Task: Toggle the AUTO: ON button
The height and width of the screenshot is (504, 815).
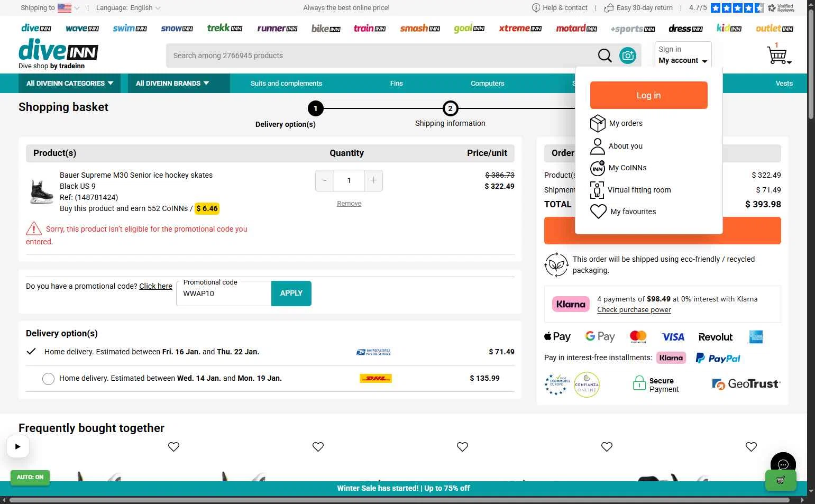Action: point(30,478)
